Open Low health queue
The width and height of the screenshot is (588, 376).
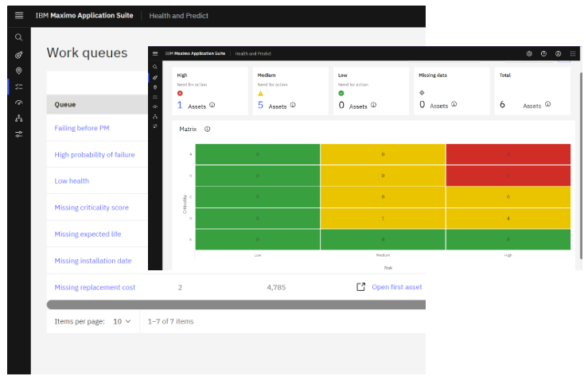72,181
